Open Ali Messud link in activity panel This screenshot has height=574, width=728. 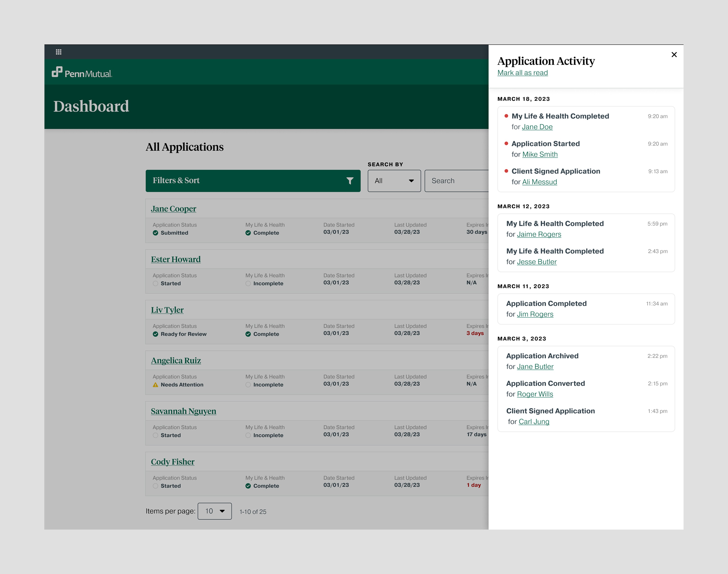(540, 182)
